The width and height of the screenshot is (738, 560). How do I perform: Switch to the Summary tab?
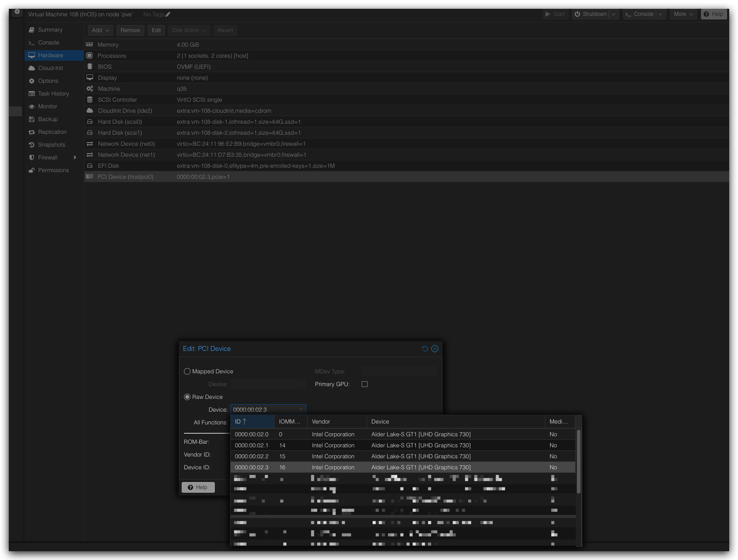50,30
